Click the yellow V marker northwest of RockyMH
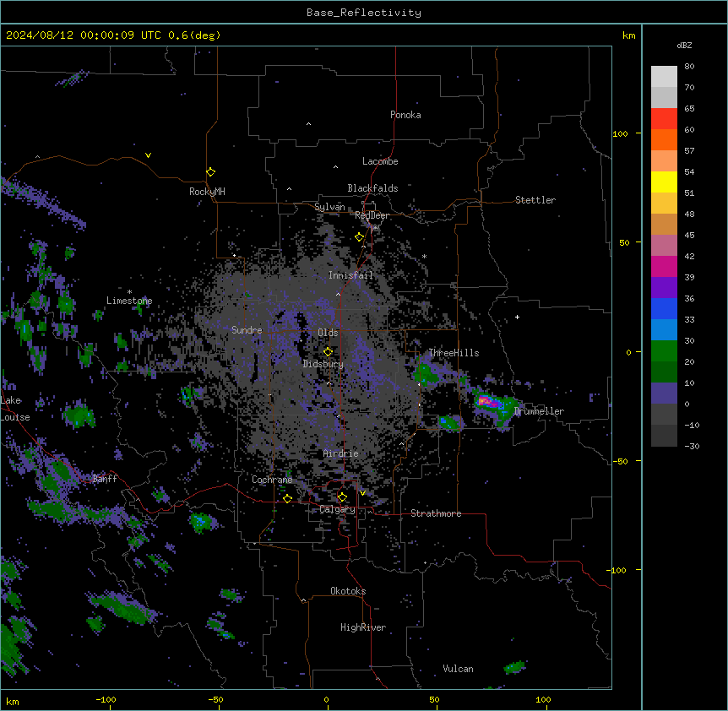The width and height of the screenshot is (728, 711). 148,155
